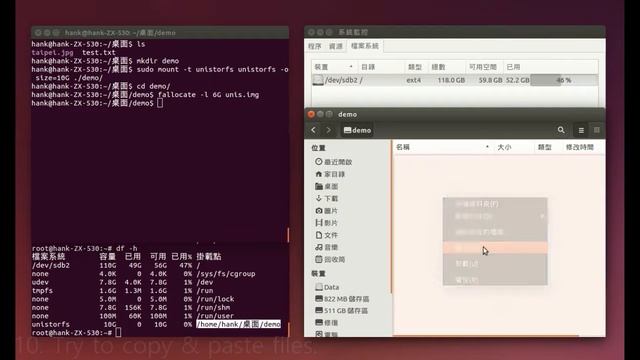Open the 822 MB 儲存區 volume

342,299
